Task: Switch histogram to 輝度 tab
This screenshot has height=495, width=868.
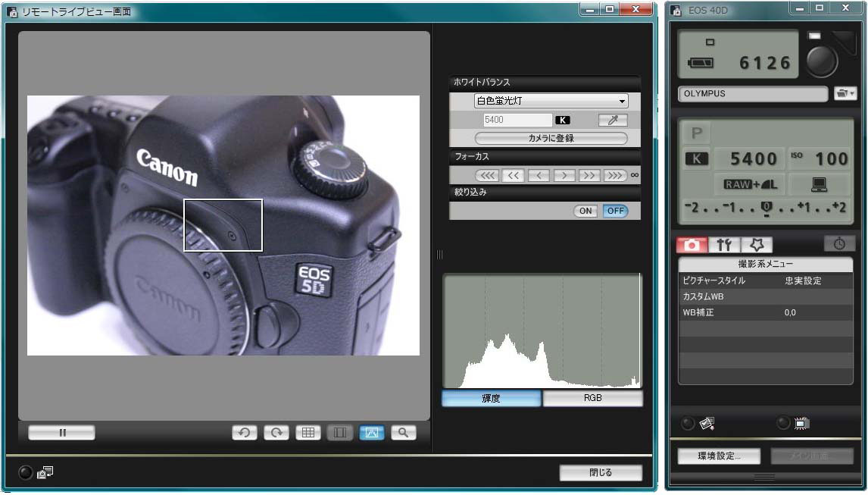Action: (x=491, y=398)
